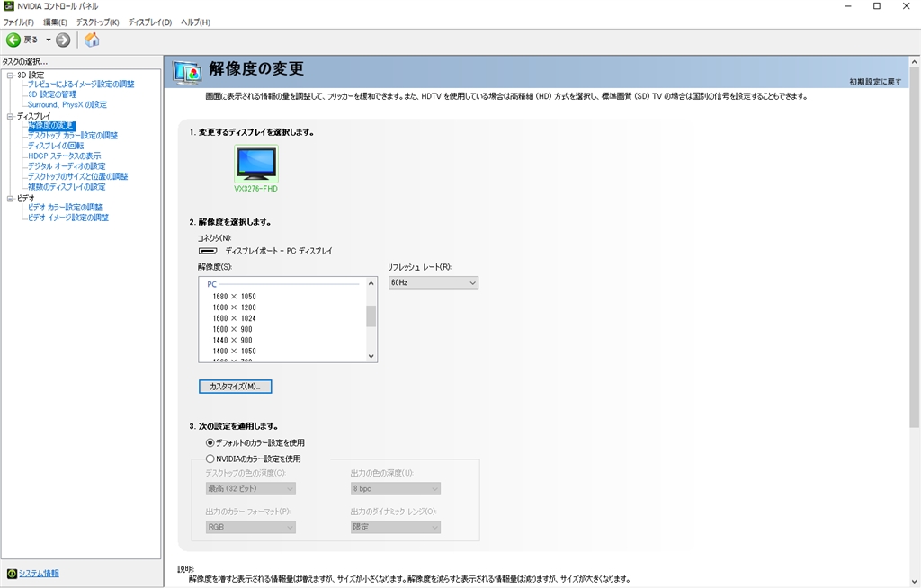Open Surround, PhysX の設定
The width and height of the screenshot is (921, 588).
(67, 104)
